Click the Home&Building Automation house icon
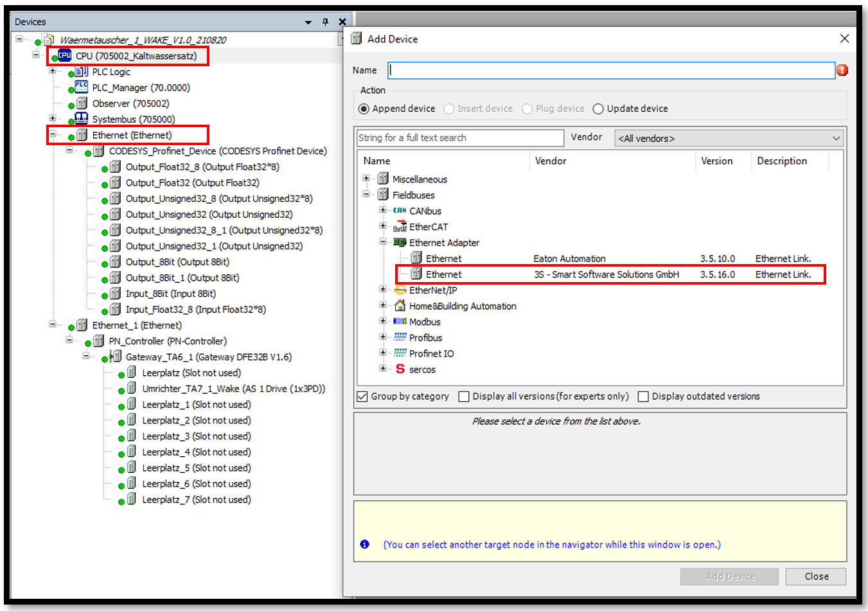 coord(400,306)
